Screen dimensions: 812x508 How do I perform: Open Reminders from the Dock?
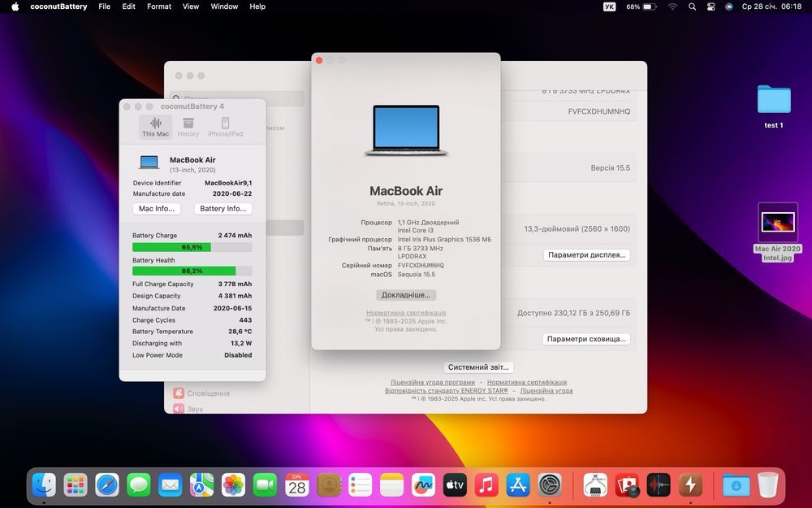click(x=360, y=486)
